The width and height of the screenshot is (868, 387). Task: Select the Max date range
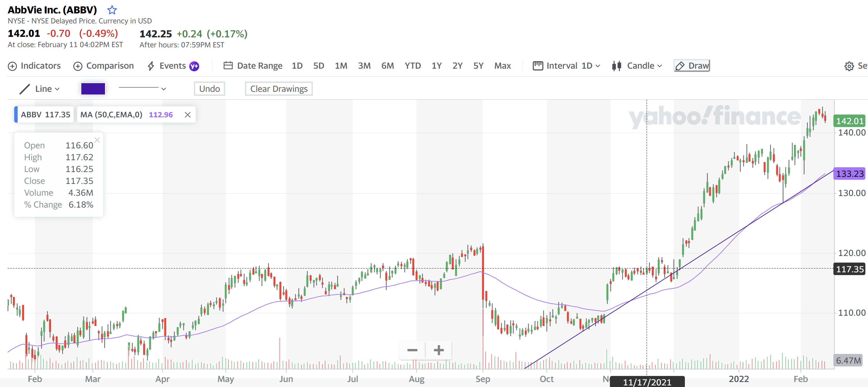tap(502, 66)
